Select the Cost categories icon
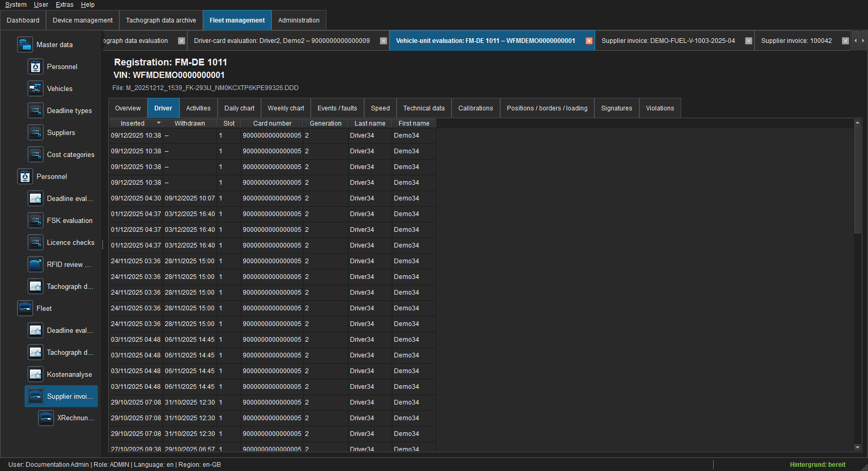The width and height of the screenshot is (868, 471). click(36, 154)
